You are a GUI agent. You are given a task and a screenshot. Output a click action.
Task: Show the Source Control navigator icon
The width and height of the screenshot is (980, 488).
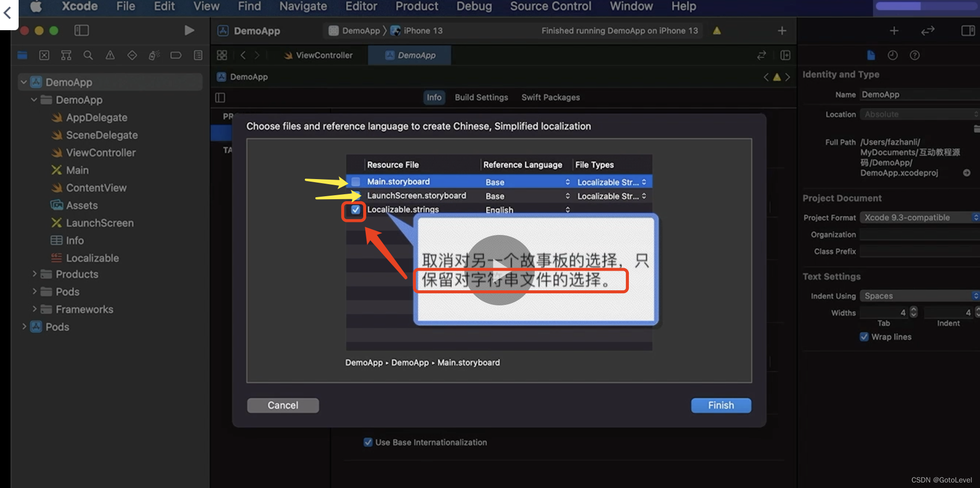[44, 55]
